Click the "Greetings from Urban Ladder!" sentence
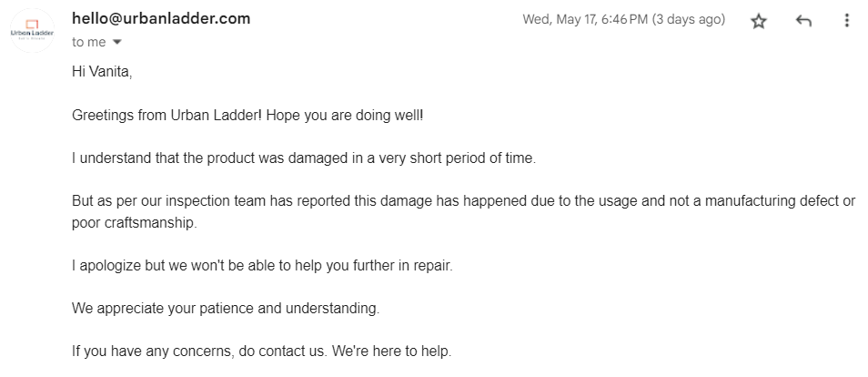Image resolution: width=868 pixels, height=377 pixels. [167, 116]
